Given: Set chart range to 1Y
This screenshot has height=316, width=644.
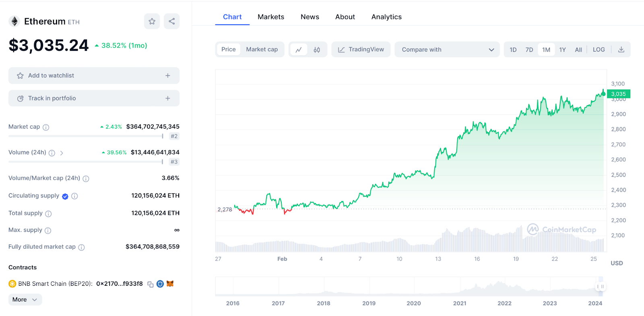Looking at the screenshot, I should 563,50.
